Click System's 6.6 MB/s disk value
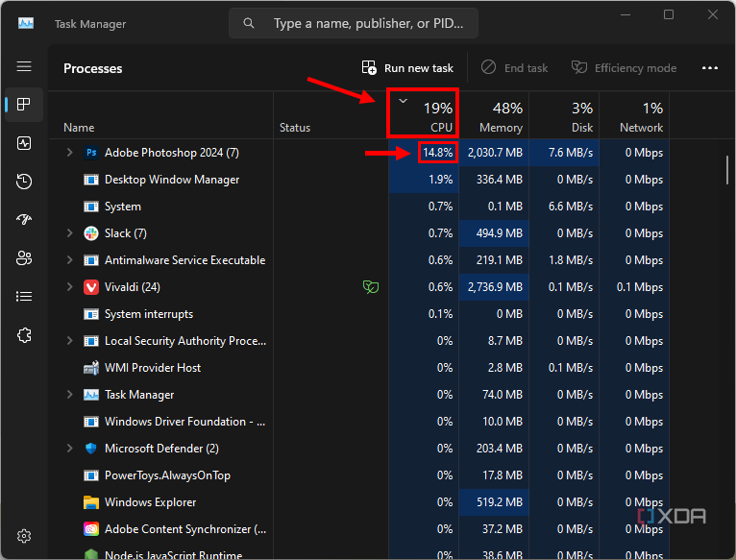Viewport: 736px width, 560px height. click(571, 207)
